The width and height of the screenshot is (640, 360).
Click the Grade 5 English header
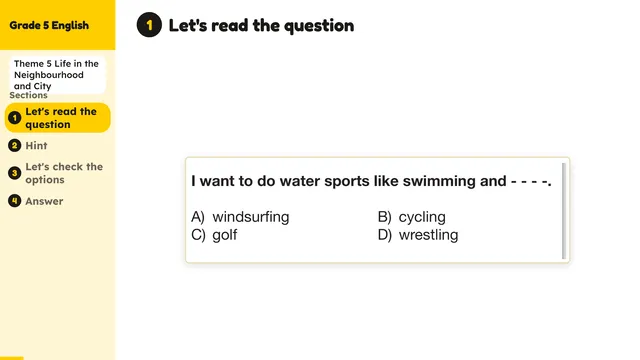pos(49,25)
